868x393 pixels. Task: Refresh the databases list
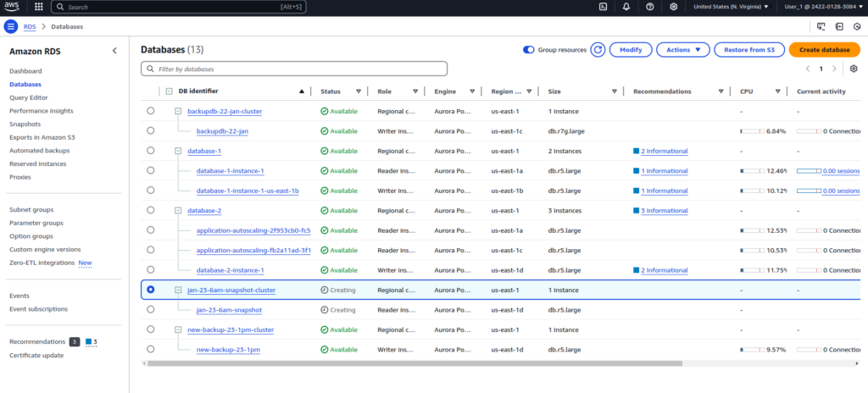(598, 50)
